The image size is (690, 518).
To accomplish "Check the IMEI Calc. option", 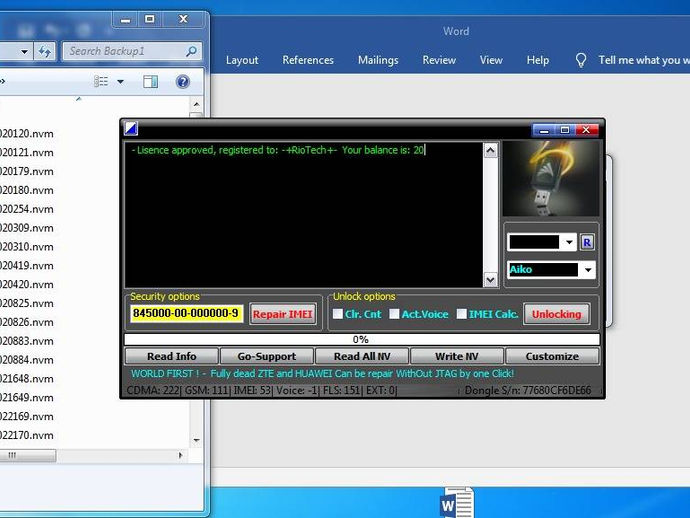I will [x=462, y=314].
